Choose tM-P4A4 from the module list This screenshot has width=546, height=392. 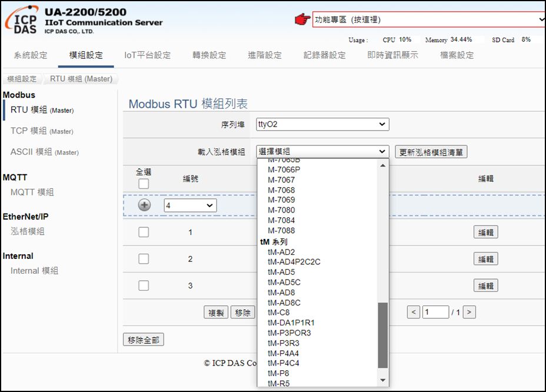318,353
